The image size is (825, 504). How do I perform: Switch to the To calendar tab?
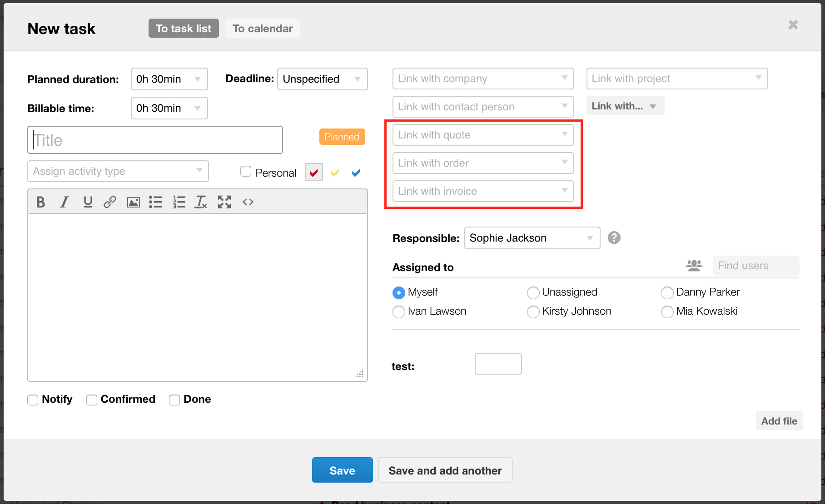(263, 28)
